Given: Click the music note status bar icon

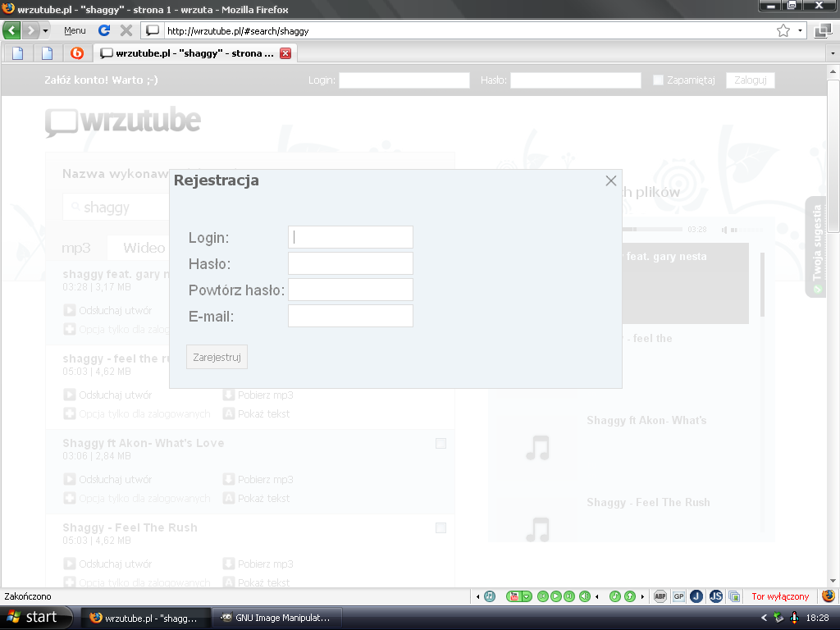Looking at the screenshot, I should (490, 596).
